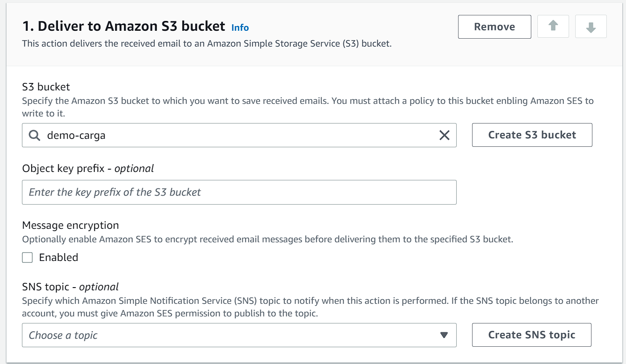Move this action up with the arrow
626x364 pixels.
pyautogui.click(x=553, y=27)
